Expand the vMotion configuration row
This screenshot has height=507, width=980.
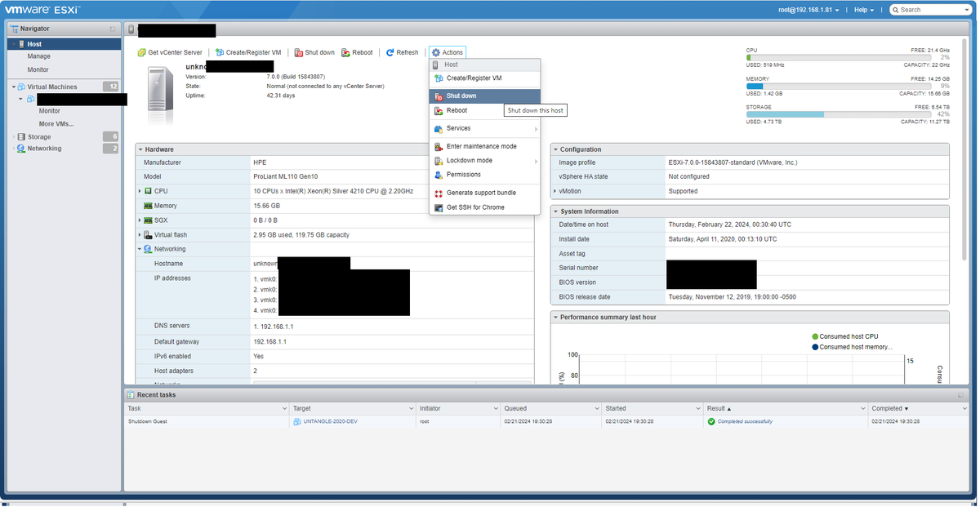click(x=555, y=191)
